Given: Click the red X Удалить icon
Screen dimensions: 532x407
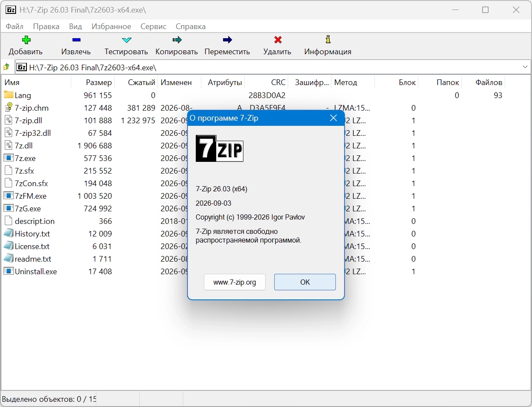Looking at the screenshot, I should point(278,40).
